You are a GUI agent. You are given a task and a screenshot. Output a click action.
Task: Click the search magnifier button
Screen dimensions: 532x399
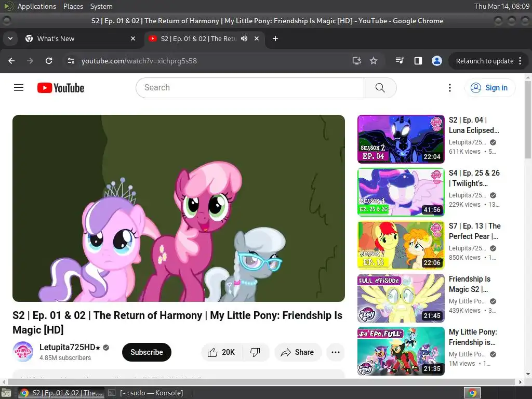pyautogui.click(x=380, y=87)
